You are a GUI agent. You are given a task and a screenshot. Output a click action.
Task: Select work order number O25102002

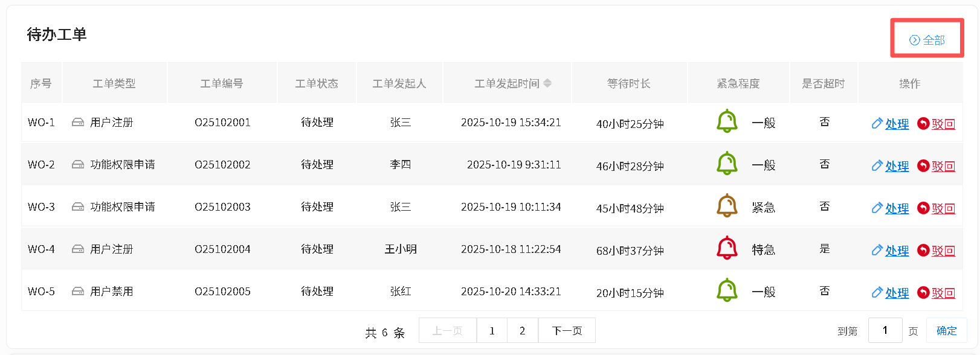tap(222, 165)
